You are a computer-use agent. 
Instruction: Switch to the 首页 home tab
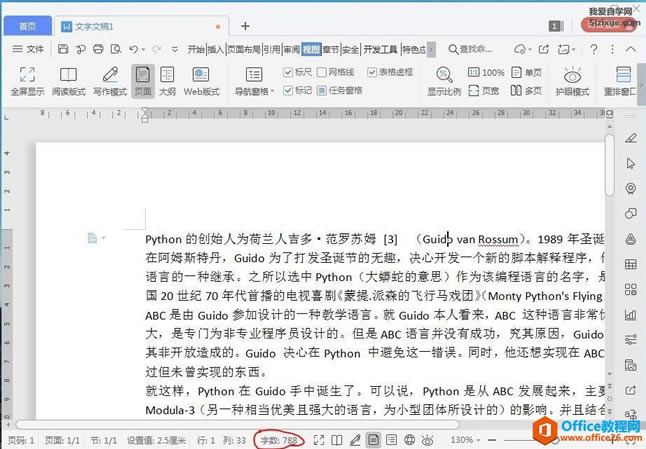tap(28, 26)
